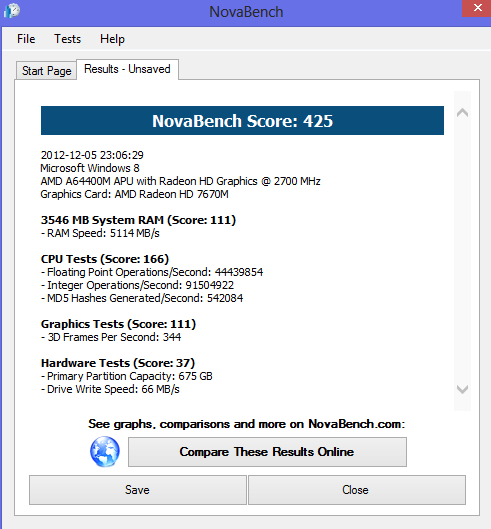Viewport: 491px width, 529px height.
Task: Open the Help menu
Action: (112, 39)
